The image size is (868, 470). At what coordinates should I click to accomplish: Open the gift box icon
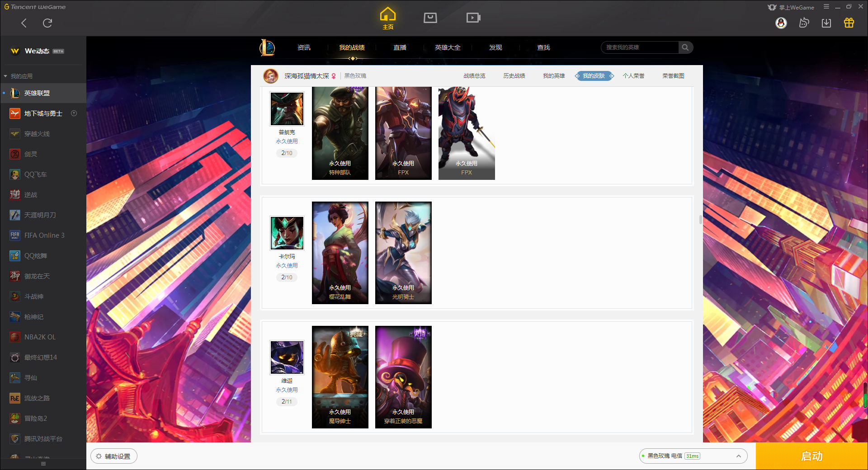tap(849, 23)
